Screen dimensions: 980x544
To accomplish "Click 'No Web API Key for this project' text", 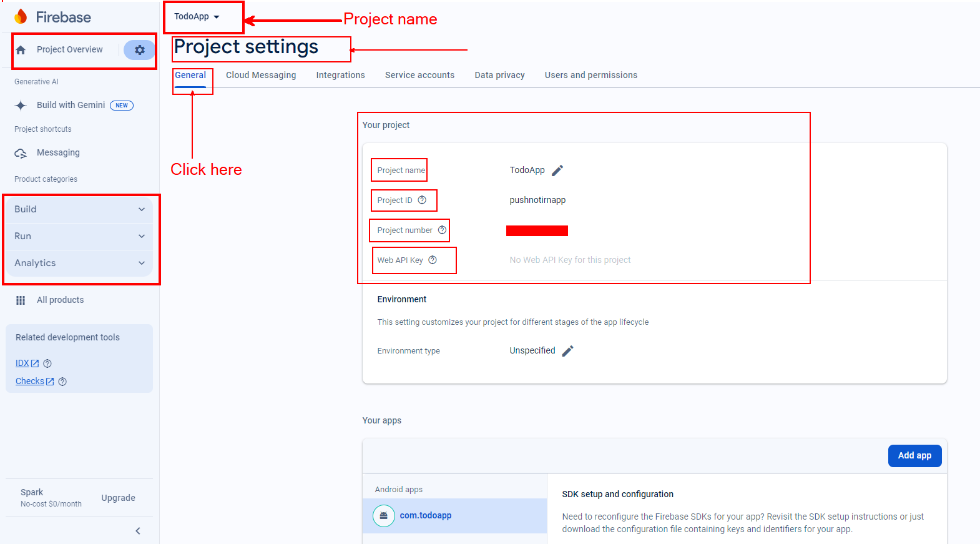I will click(571, 260).
